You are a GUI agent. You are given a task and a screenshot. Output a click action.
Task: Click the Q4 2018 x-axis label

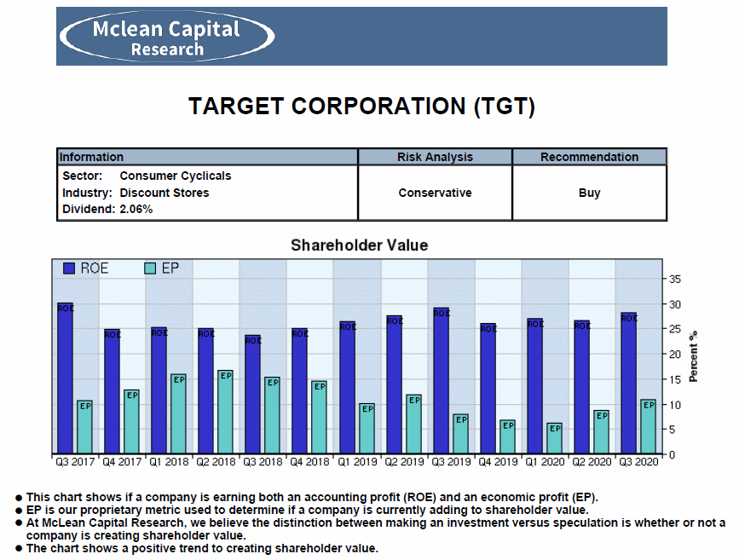pyautogui.click(x=309, y=462)
